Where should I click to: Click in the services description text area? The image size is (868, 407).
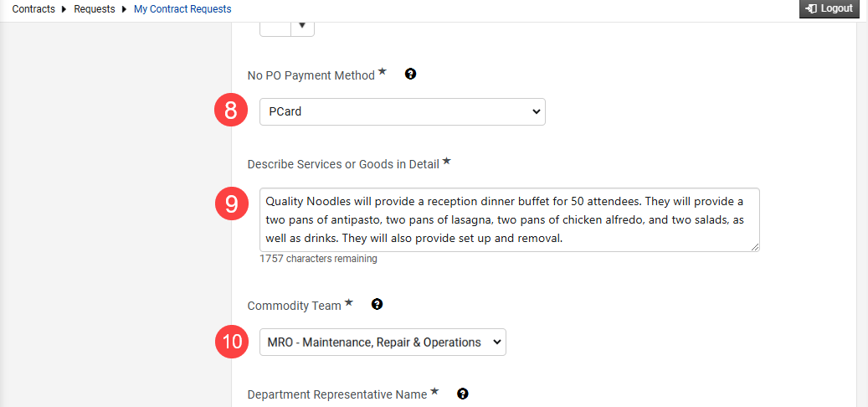[509, 220]
